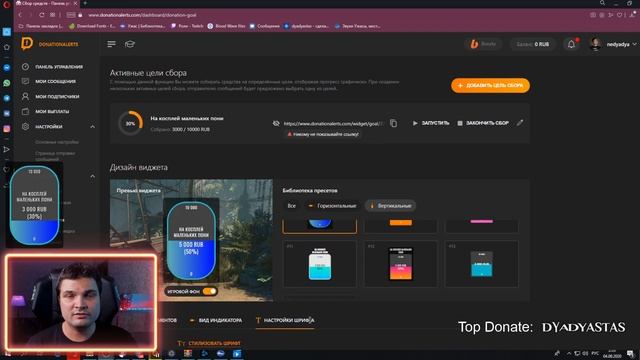This screenshot has width=640, height=360.
Task: Click the heart icon in the address bar
Action: coord(620,15)
